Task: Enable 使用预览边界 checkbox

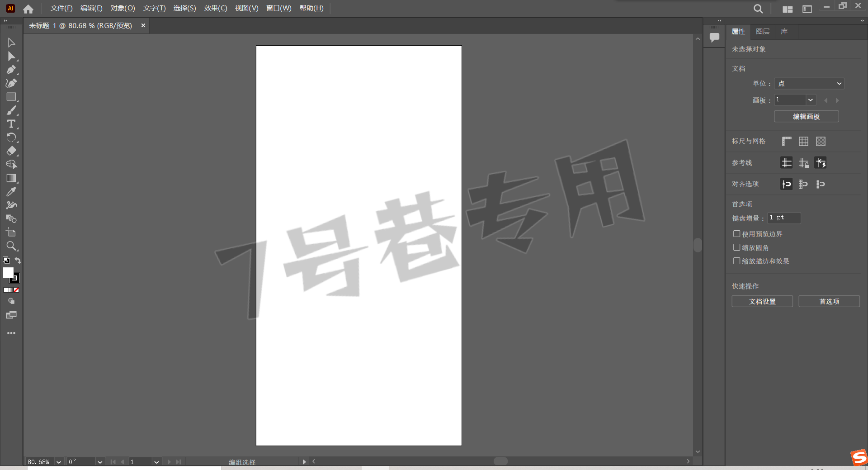Action: point(736,234)
